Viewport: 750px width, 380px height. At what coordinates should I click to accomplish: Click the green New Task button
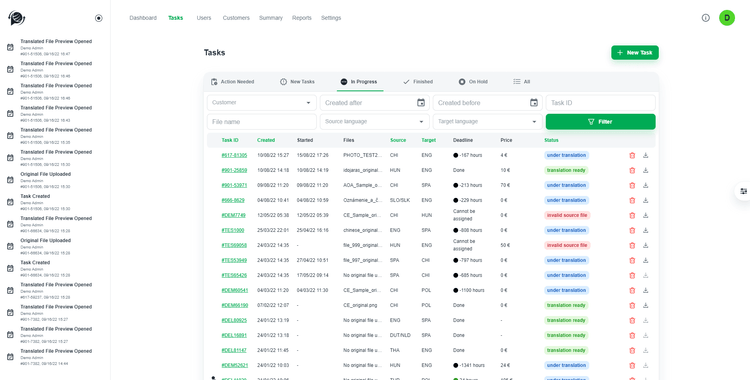(x=635, y=53)
